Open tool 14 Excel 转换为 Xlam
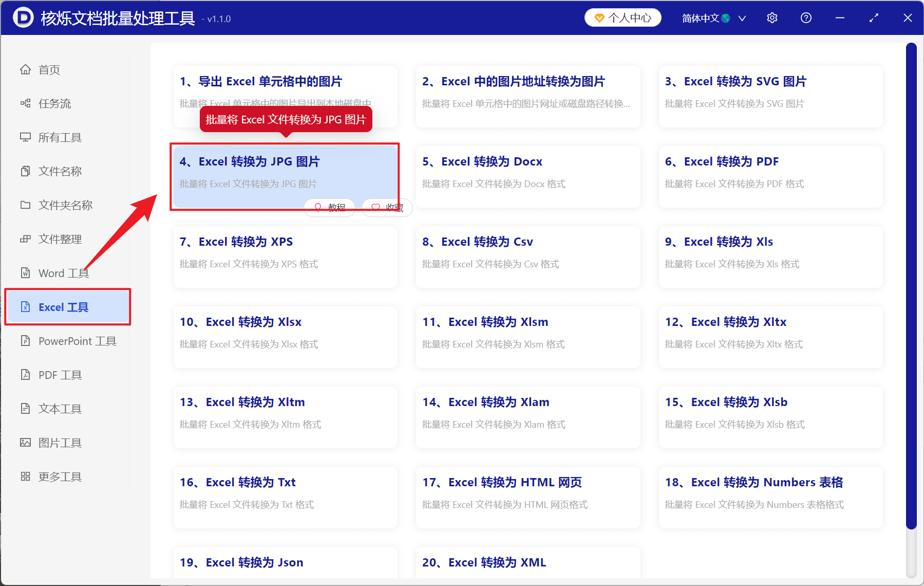The height and width of the screenshot is (586, 924). [x=528, y=417]
